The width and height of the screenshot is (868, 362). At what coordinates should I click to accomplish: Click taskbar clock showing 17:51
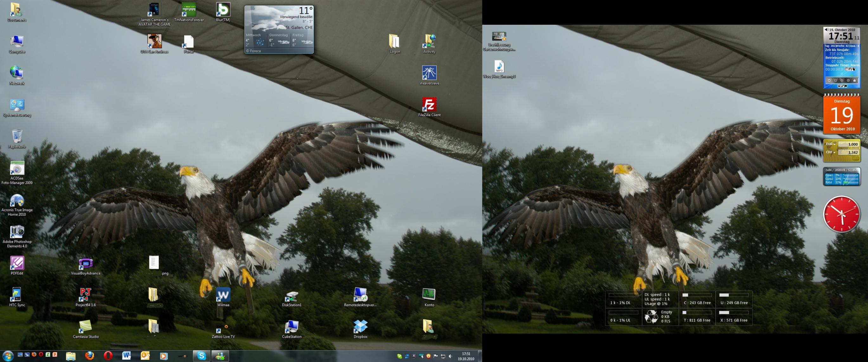pyautogui.click(x=466, y=356)
